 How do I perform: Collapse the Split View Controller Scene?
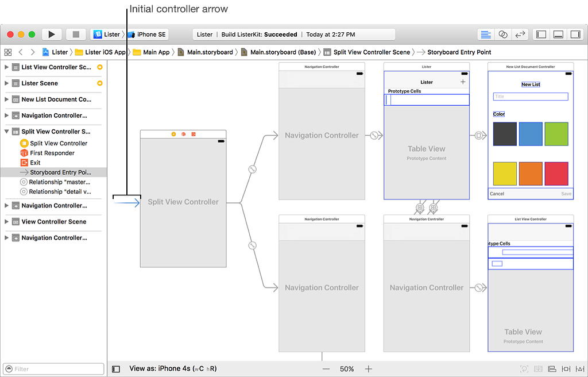click(6, 132)
